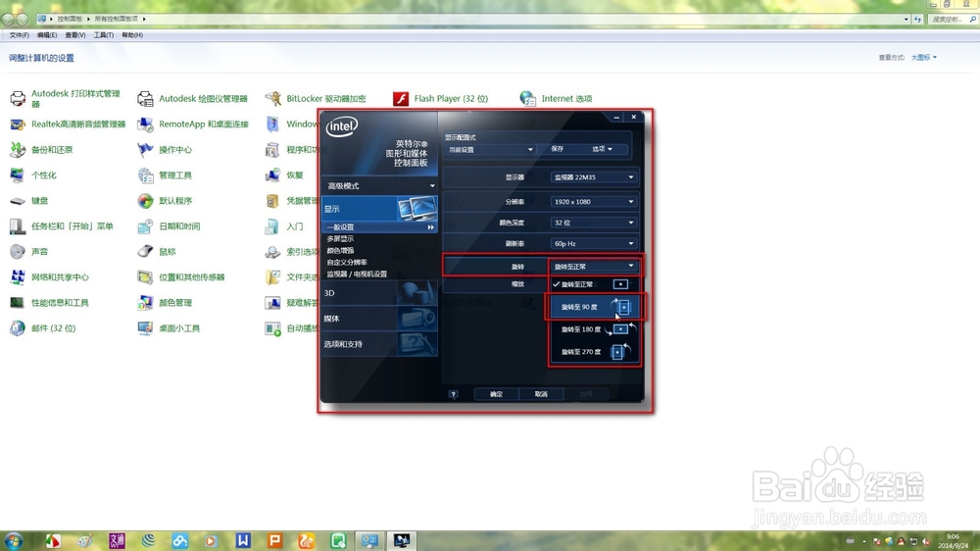This screenshot has width=980, height=551.
Task: Open the 声音 speaker icon
Action: pos(18,251)
